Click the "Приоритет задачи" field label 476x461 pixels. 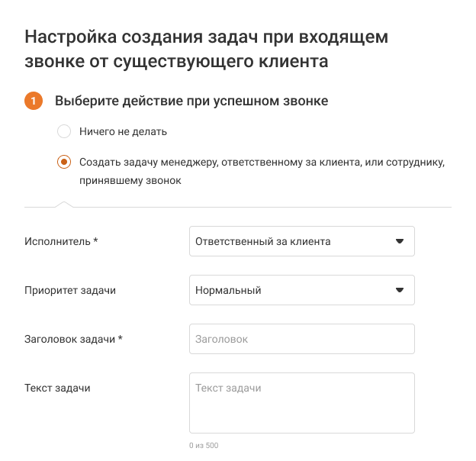point(71,290)
